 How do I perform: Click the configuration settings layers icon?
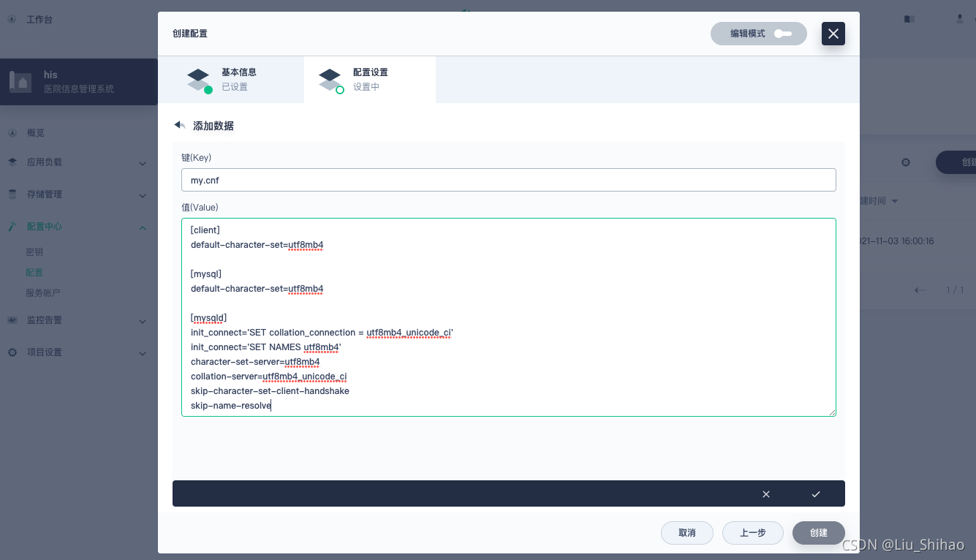point(330,80)
